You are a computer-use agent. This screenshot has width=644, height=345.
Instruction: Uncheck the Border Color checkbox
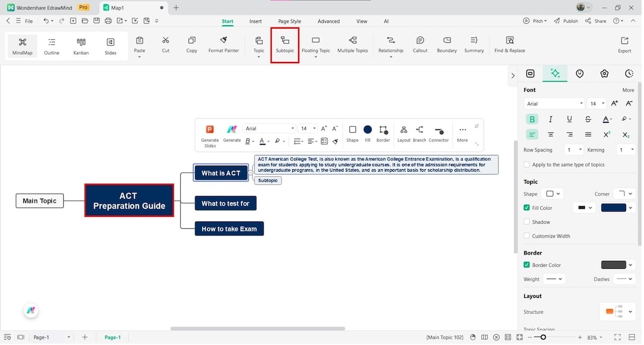(x=527, y=265)
